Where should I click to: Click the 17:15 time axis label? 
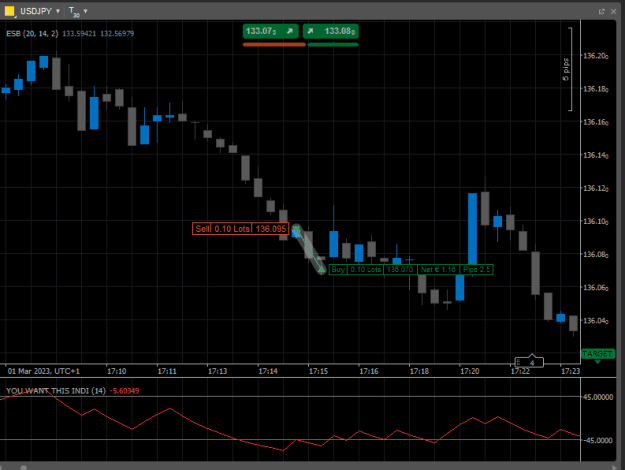[318, 371]
